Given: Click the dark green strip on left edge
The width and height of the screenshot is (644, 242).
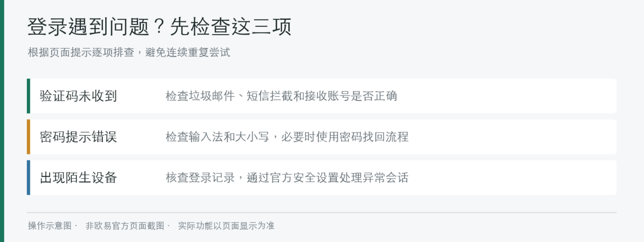Looking at the screenshot, I should (x=2, y=121).
